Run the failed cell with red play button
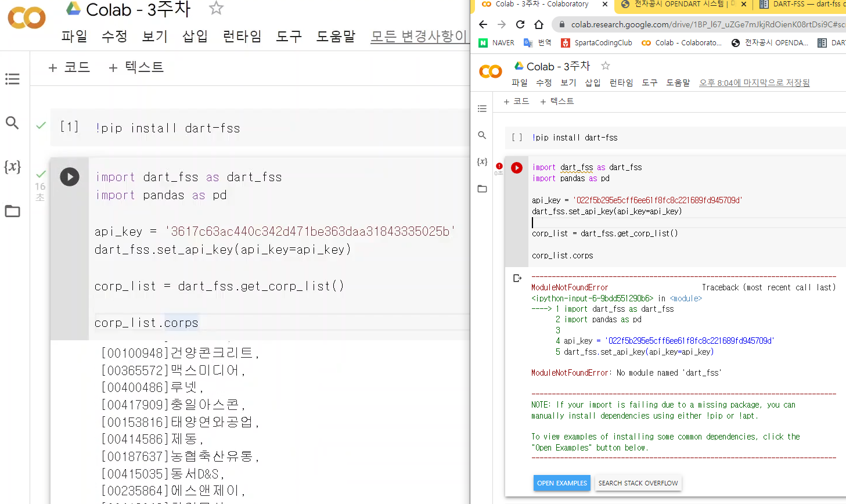 coord(517,168)
